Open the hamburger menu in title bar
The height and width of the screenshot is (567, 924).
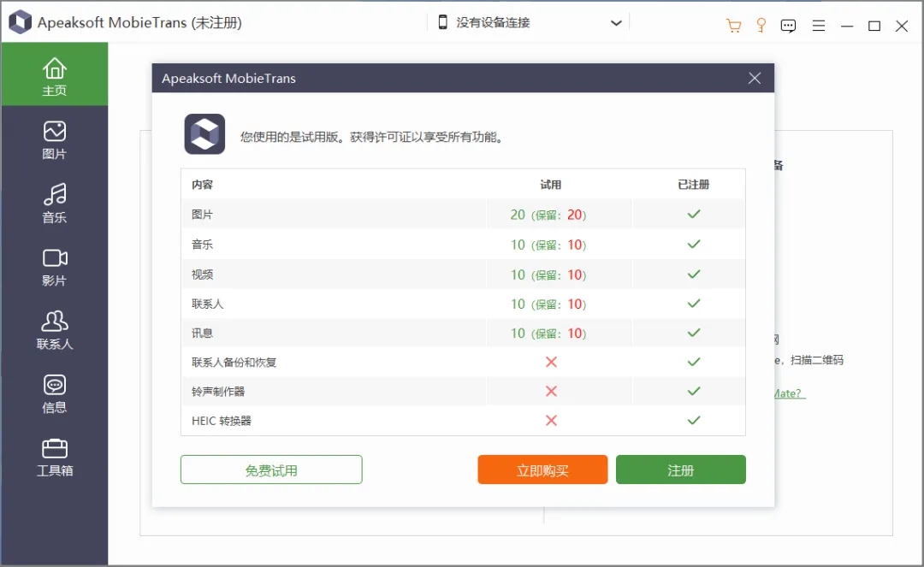tap(818, 26)
